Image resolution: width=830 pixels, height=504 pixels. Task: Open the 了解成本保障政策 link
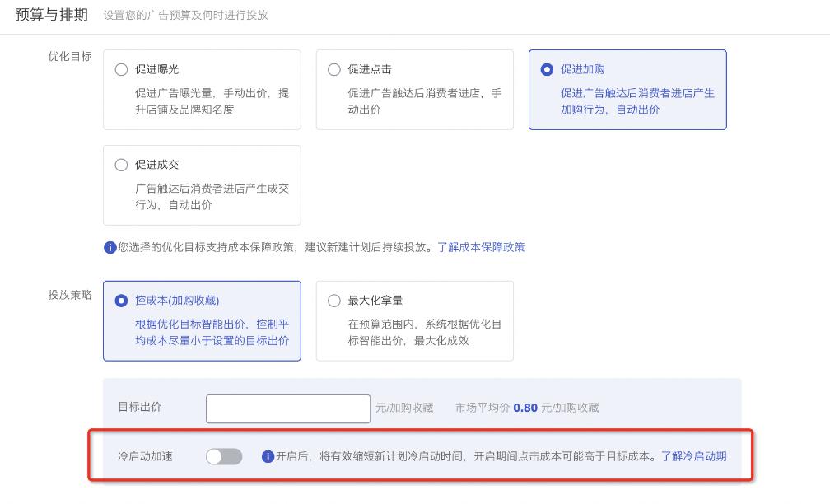click(x=481, y=247)
